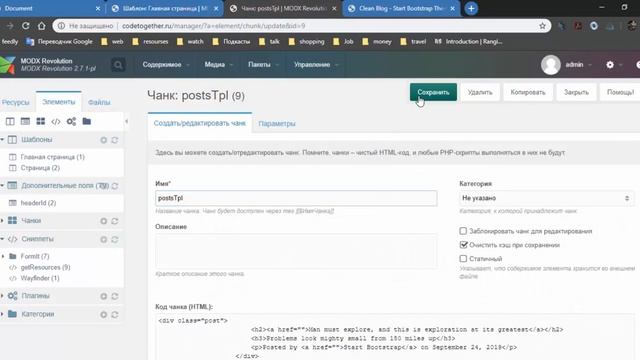
Task: Refresh the Шаблоны section
Action: [x=115, y=140]
